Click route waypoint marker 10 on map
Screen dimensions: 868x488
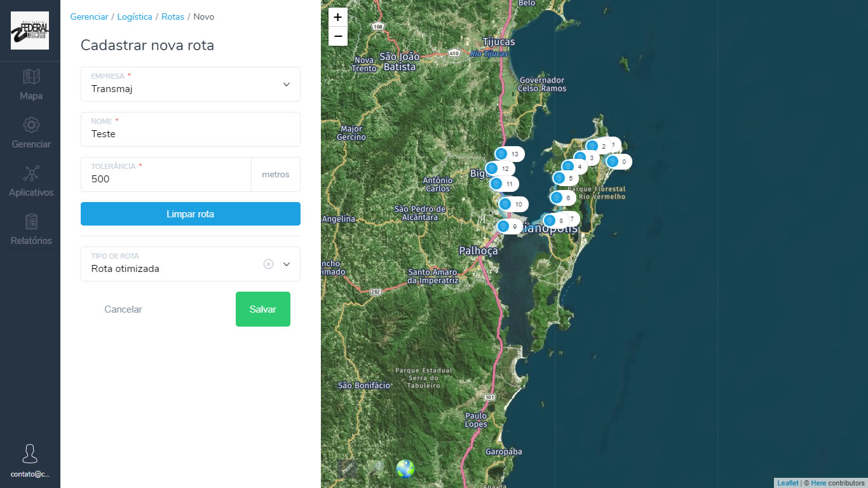click(x=505, y=204)
